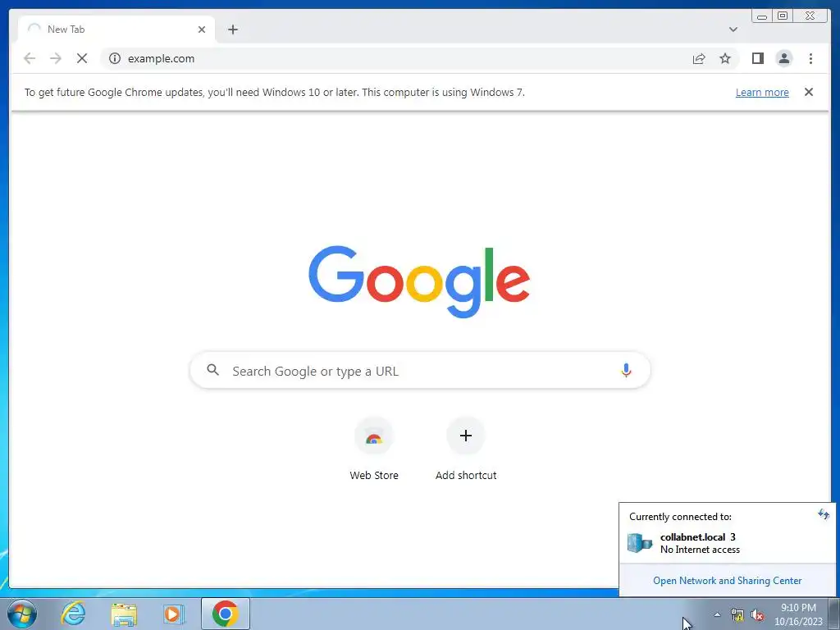Image resolution: width=840 pixels, height=630 pixels.
Task: Click the muted volume tray icon
Action: coord(757,615)
